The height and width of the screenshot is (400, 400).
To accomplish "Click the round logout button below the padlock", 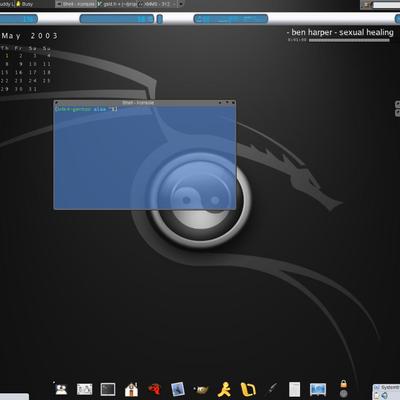I will [x=343, y=393].
